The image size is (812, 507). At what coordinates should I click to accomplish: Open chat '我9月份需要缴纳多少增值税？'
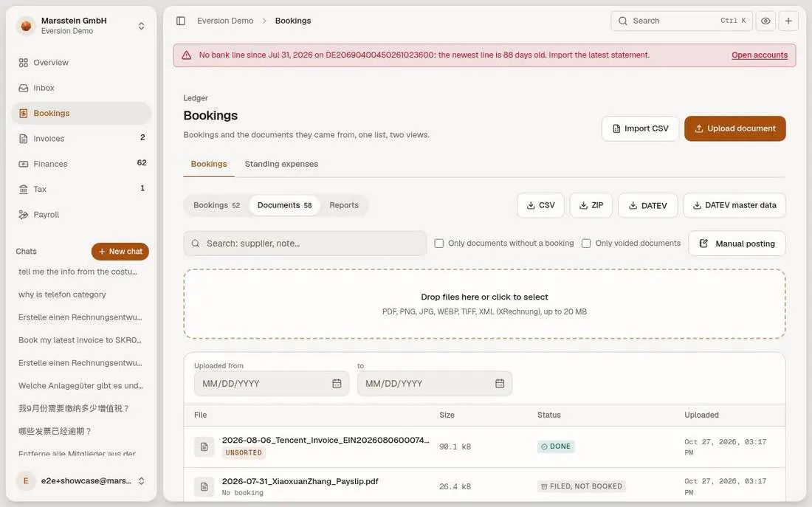74,408
